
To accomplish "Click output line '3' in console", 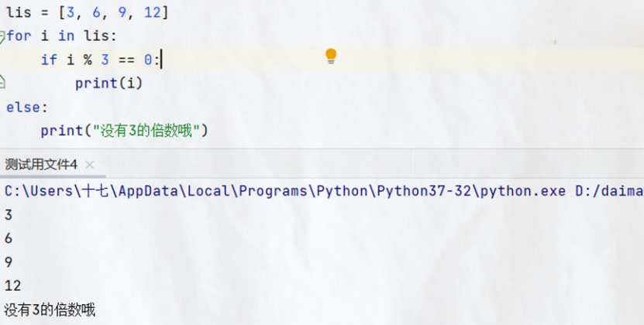I will click(x=9, y=214).
